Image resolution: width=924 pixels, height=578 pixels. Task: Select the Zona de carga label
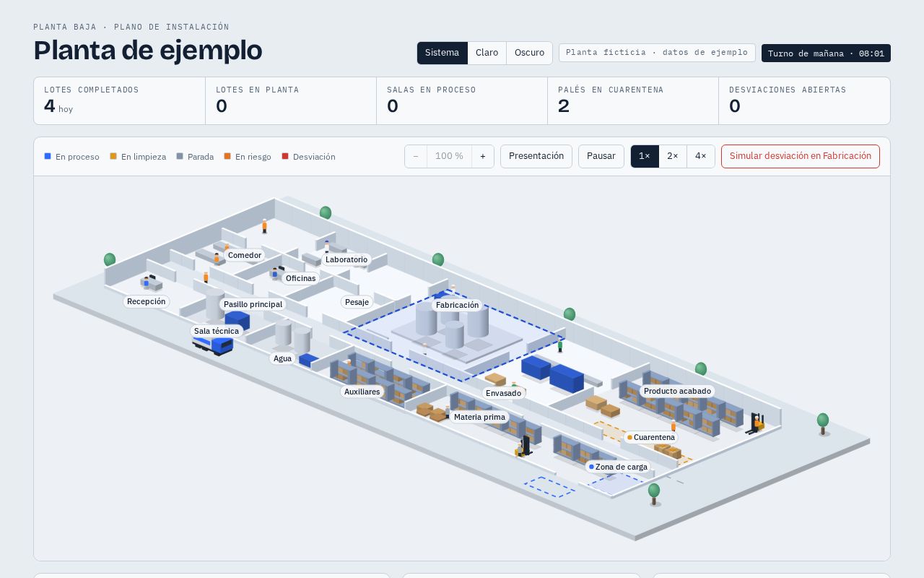pyautogui.click(x=618, y=467)
